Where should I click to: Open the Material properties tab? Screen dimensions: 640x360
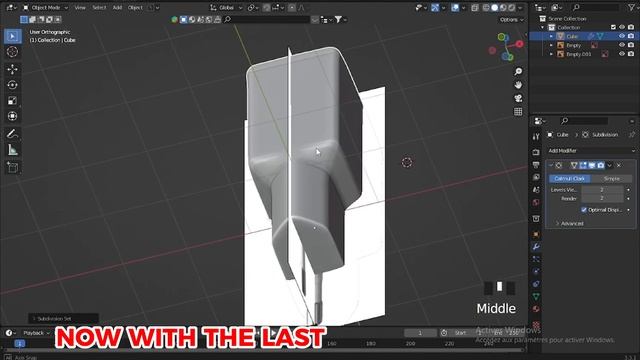click(x=536, y=309)
